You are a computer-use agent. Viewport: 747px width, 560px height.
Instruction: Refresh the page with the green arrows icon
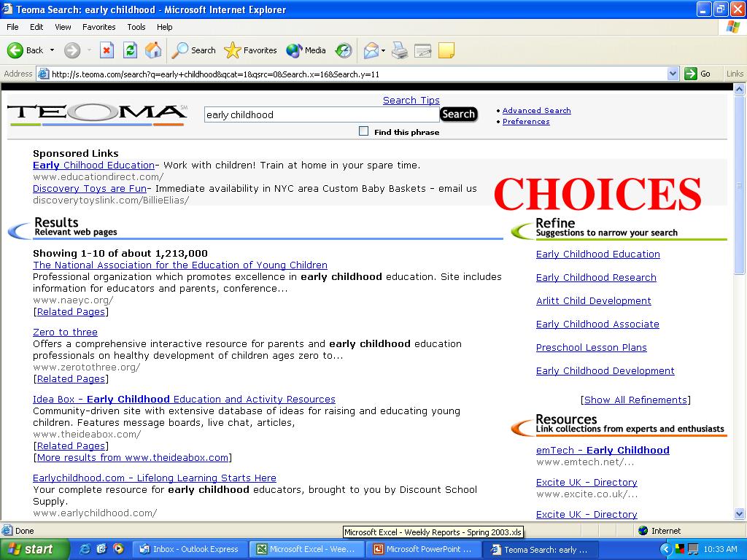[130, 50]
